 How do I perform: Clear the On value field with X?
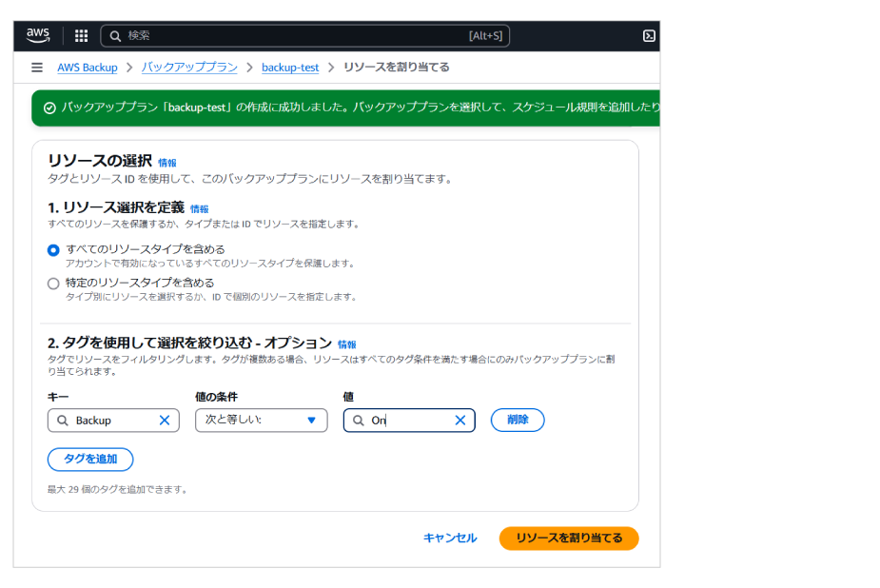pyautogui.click(x=460, y=420)
